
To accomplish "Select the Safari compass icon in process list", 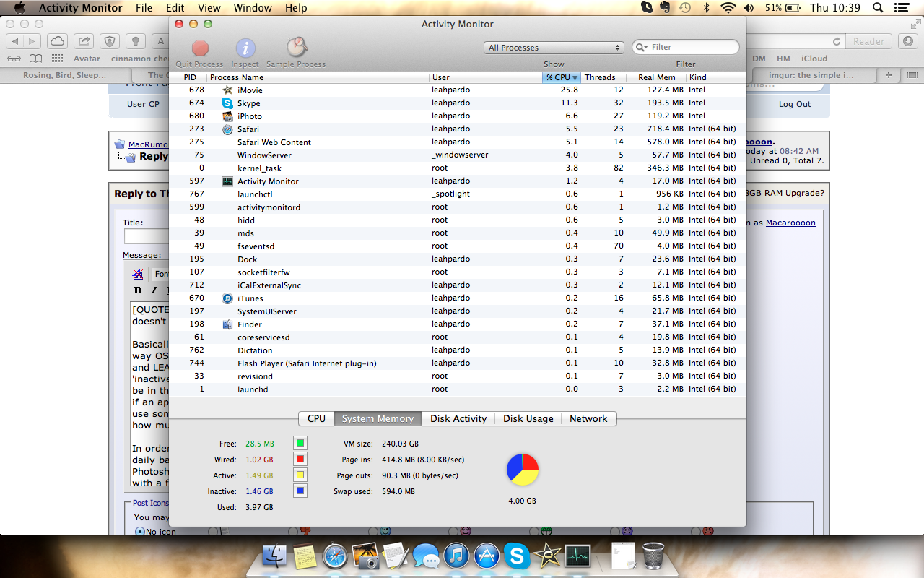I will click(x=227, y=129).
